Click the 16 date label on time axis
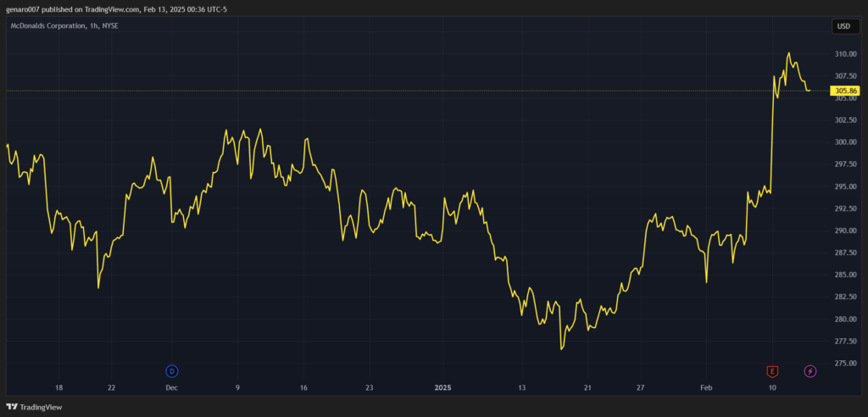 click(303, 387)
